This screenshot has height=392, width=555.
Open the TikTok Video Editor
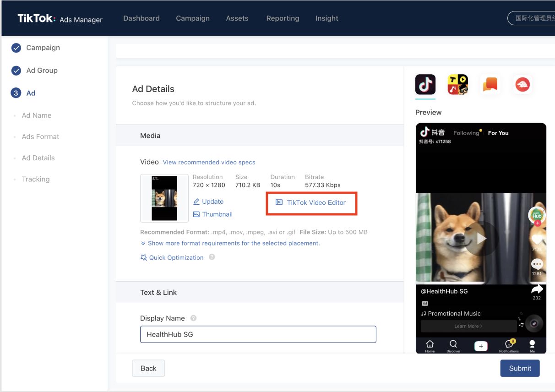(311, 202)
